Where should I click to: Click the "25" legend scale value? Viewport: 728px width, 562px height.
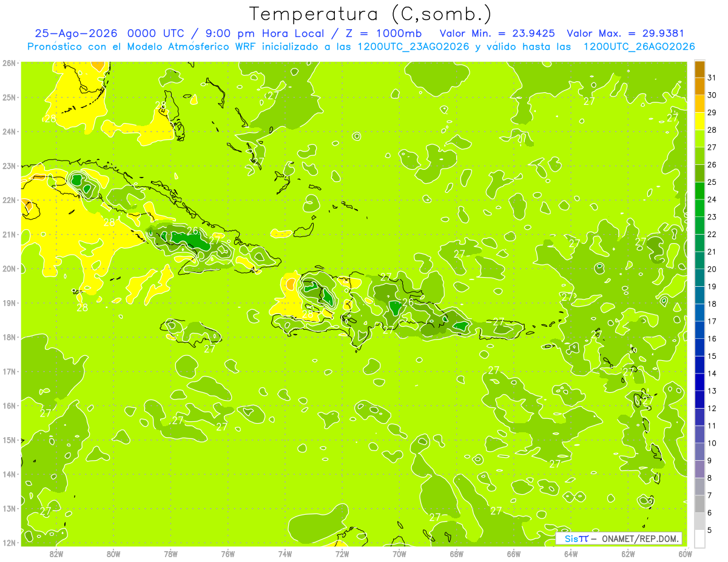pyautogui.click(x=712, y=182)
